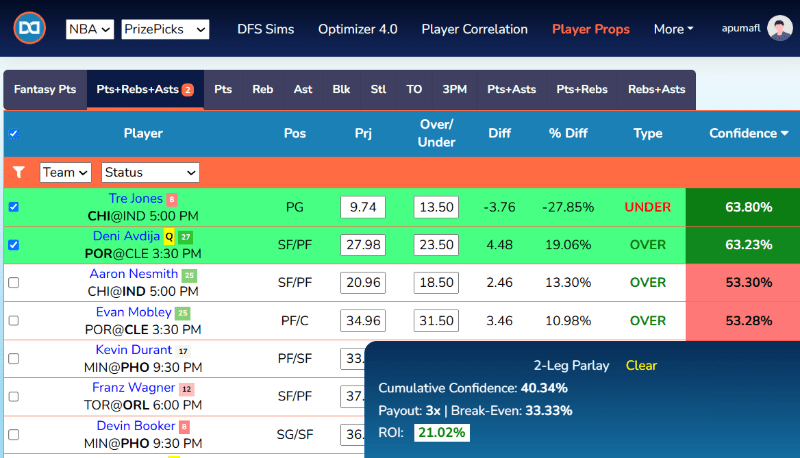Image resolution: width=800 pixels, height=458 pixels.
Task: Uncheck the Tre Jones row checkbox
Action: [x=14, y=207]
